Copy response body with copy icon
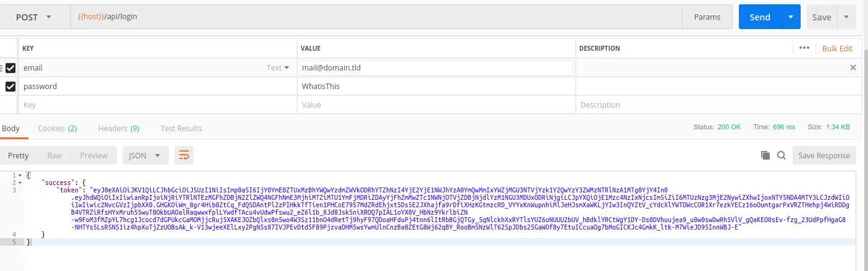 pos(765,155)
